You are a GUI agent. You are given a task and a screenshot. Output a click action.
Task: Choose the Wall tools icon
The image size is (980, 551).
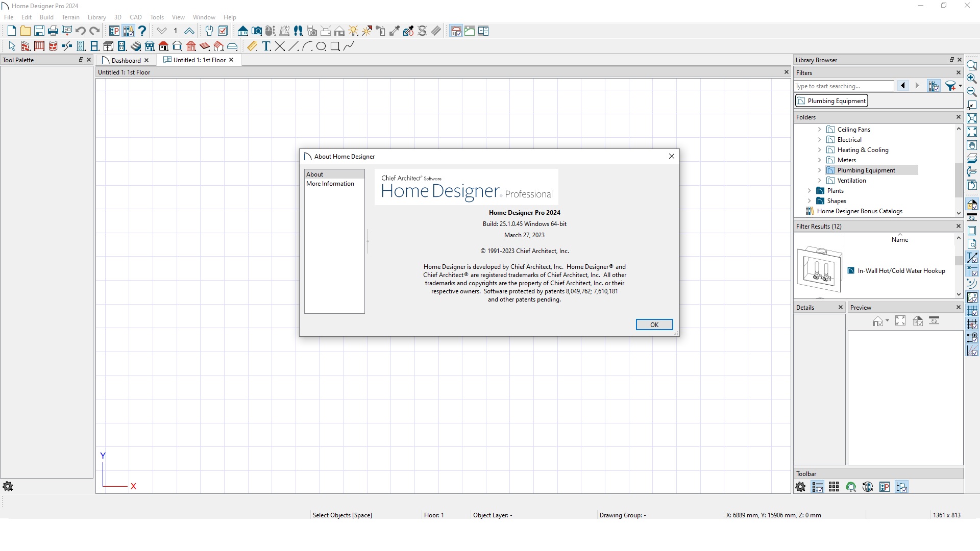coord(26,46)
